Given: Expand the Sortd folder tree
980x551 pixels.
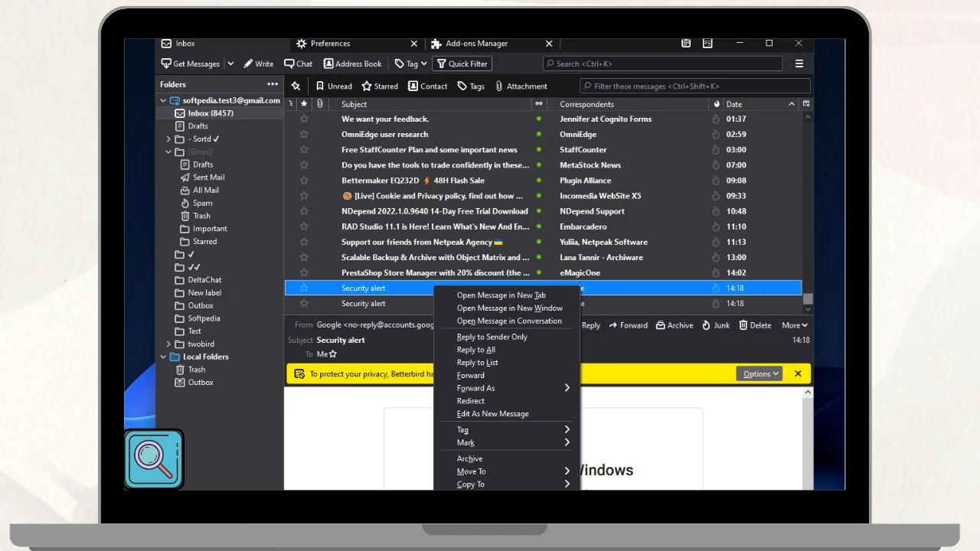Looking at the screenshot, I should click(168, 139).
